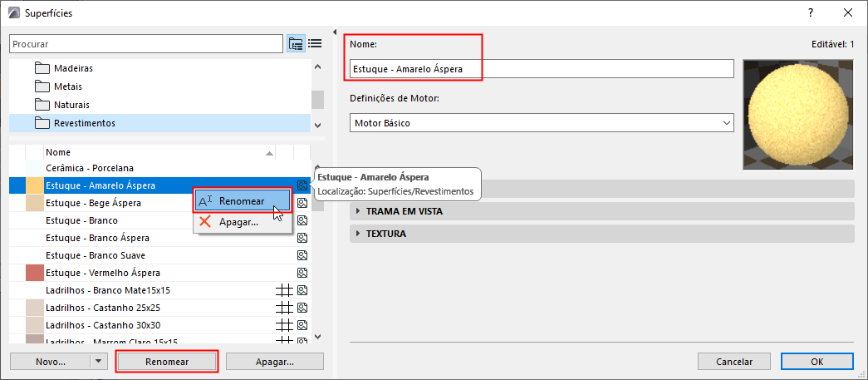Click the Cancelar button
The height and width of the screenshot is (380, 868).
pos(733,362)
